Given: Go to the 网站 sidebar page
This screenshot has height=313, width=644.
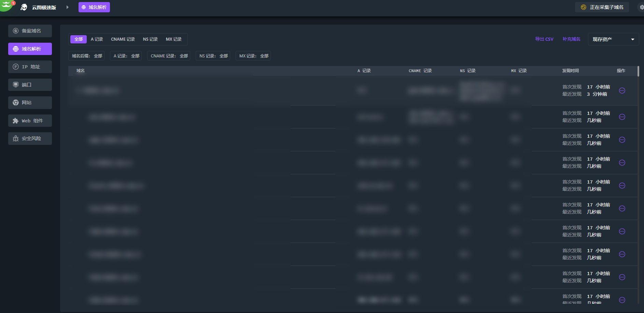Looking at the screenshot, I should (30, 103).
